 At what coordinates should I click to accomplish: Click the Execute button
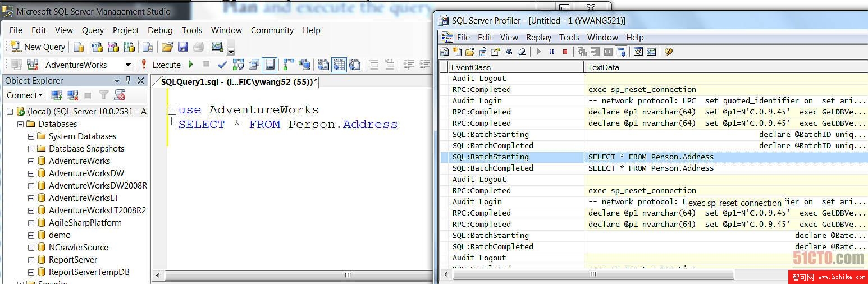pos(161,65)
